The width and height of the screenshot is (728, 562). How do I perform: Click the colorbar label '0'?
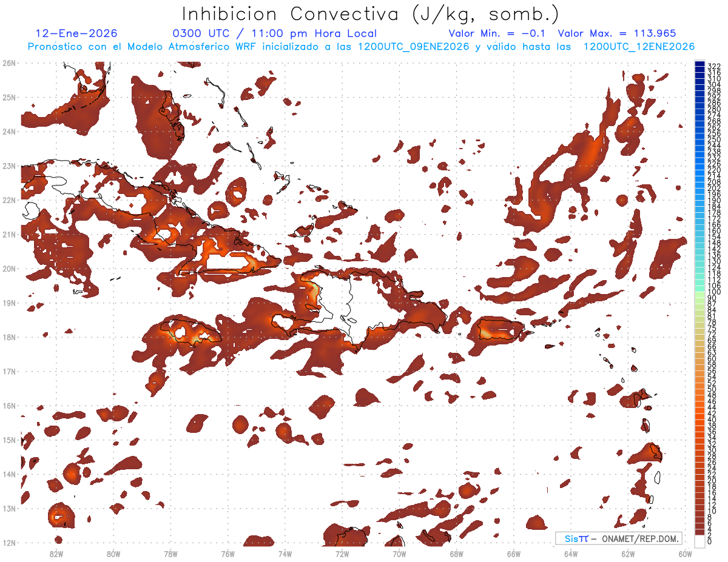(710, 542)
